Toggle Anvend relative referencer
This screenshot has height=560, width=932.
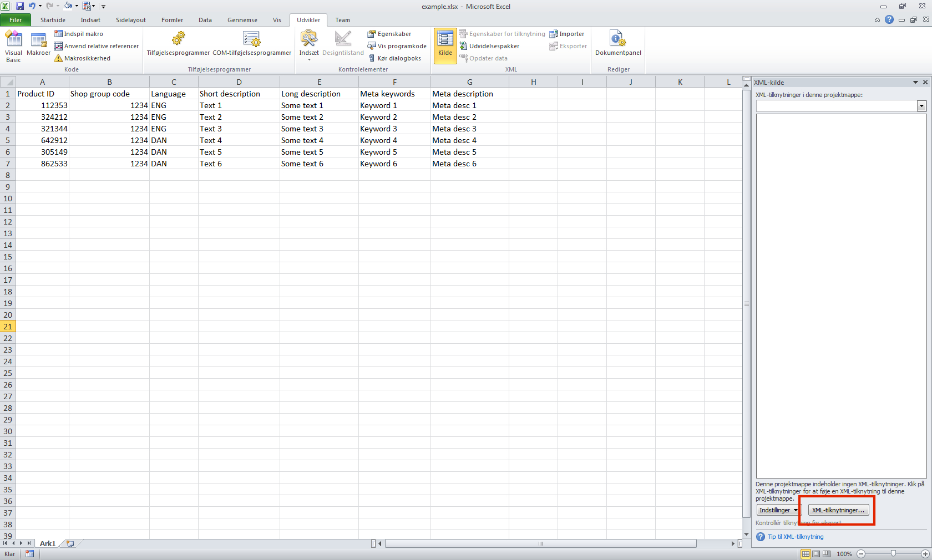97,46
